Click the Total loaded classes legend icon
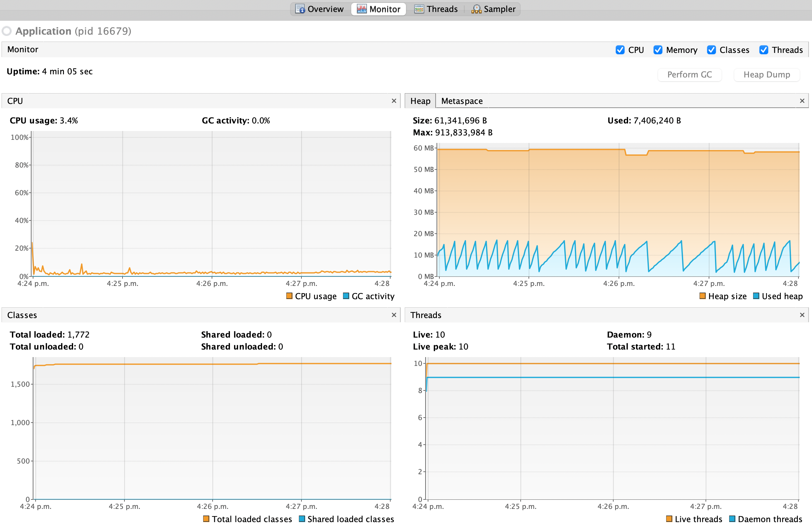The width and height of the screenshot is (812, 524). click(206, 519)
